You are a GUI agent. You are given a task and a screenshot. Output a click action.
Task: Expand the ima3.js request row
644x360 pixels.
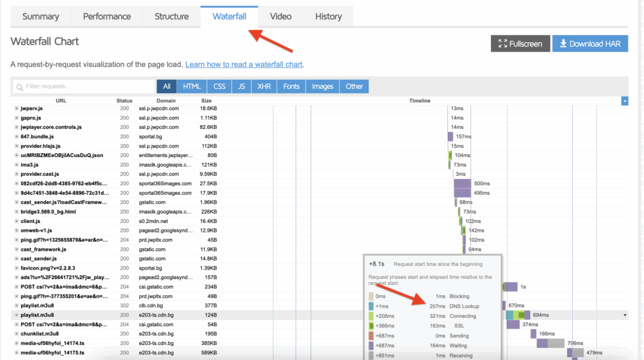tap(16, 165)
